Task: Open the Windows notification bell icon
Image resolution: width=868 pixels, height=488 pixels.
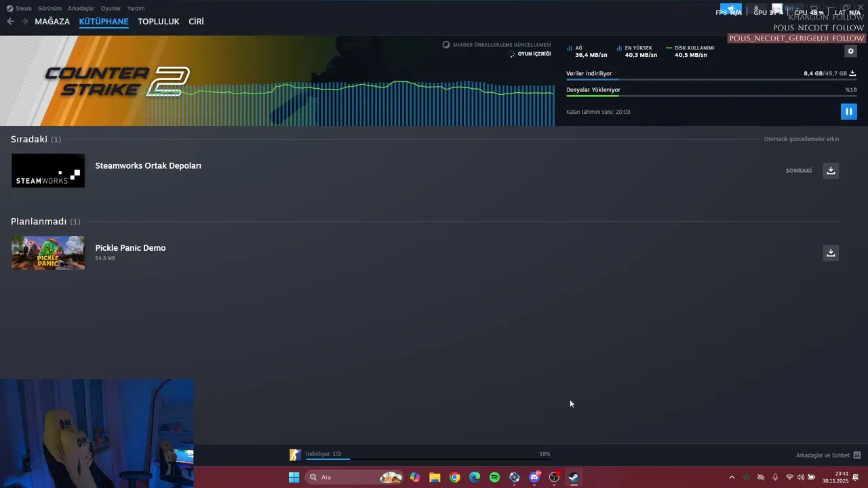Action: click(x=856, y=477)
